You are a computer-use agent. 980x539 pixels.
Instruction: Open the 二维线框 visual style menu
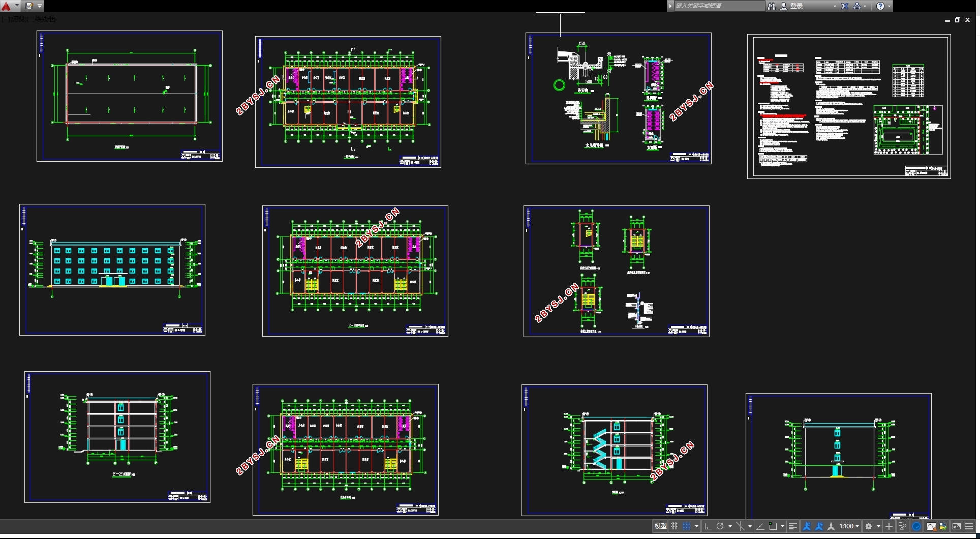(42, 19)
